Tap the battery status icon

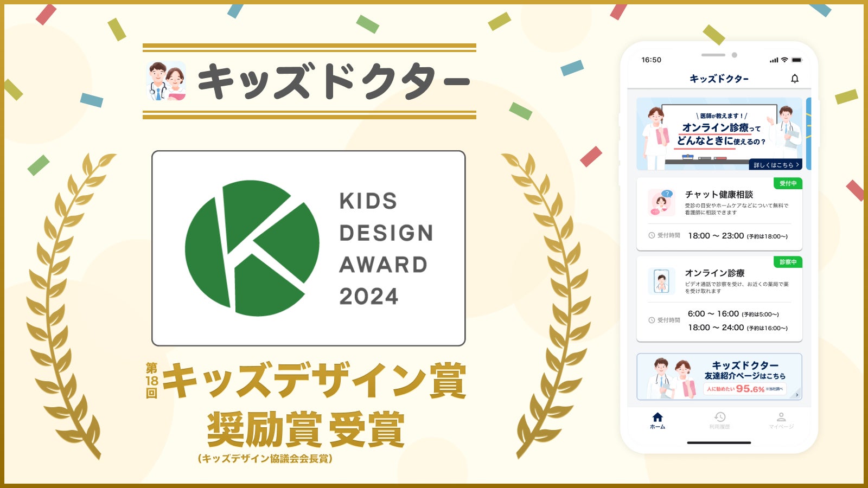coord(796,60)
